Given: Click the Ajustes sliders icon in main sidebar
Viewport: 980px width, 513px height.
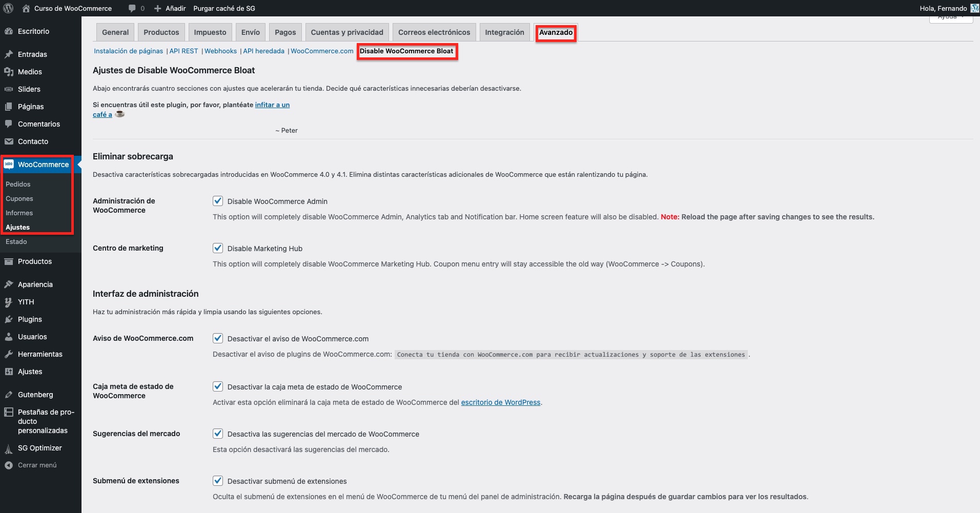Looking at the screenshot, I should point(9,372).
